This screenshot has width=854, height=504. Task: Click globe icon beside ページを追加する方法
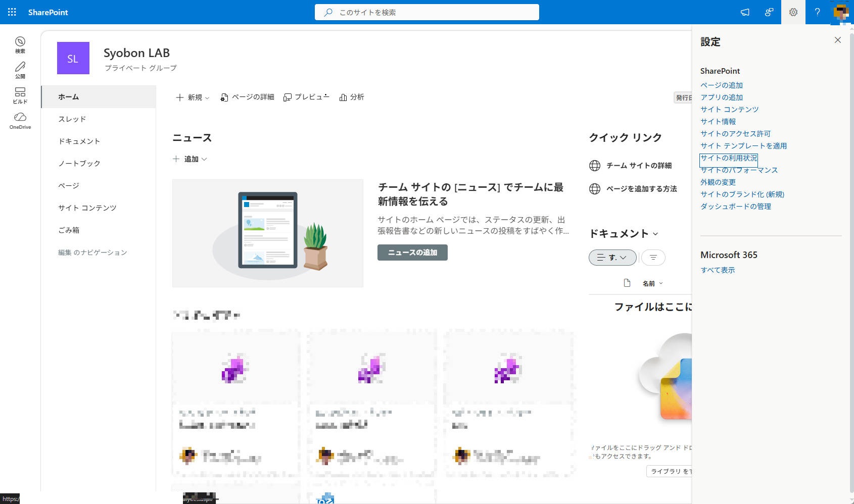pyautogui.click(x=595, y=188)
